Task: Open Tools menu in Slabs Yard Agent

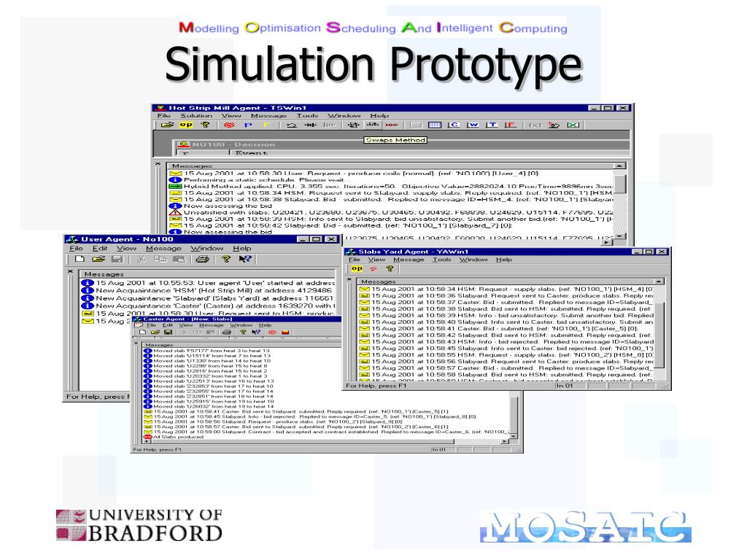Action: [x=441, y=260]
